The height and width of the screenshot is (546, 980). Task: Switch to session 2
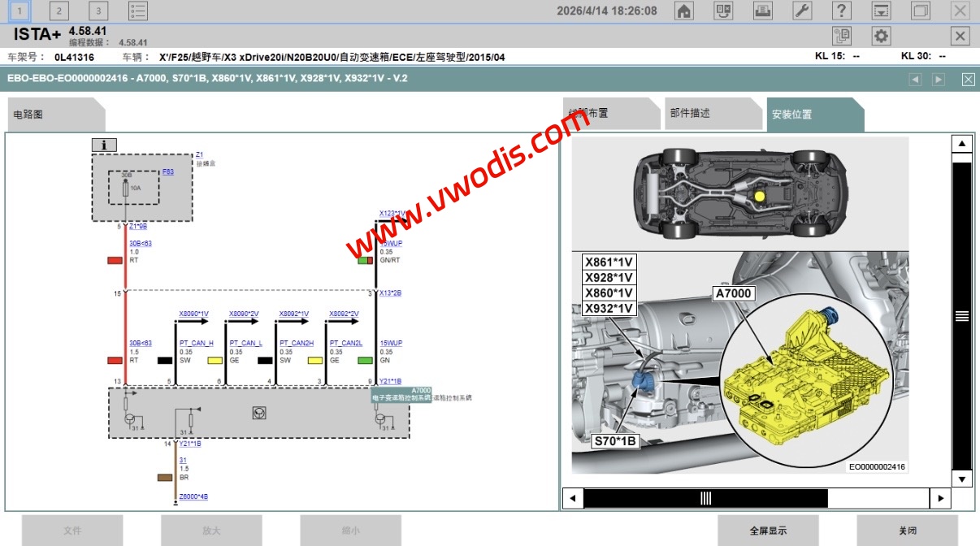[59, 11]
